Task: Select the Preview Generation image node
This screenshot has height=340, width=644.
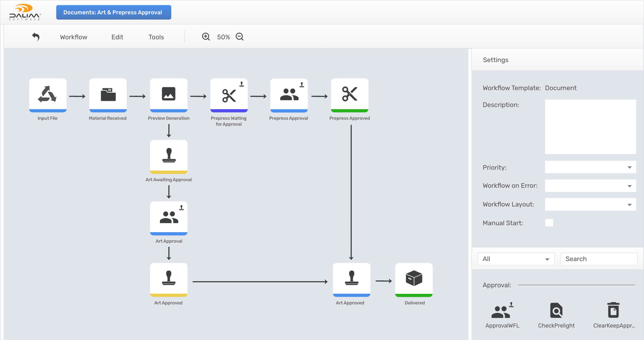Action: pyautogui.click(x=169, y=95)
